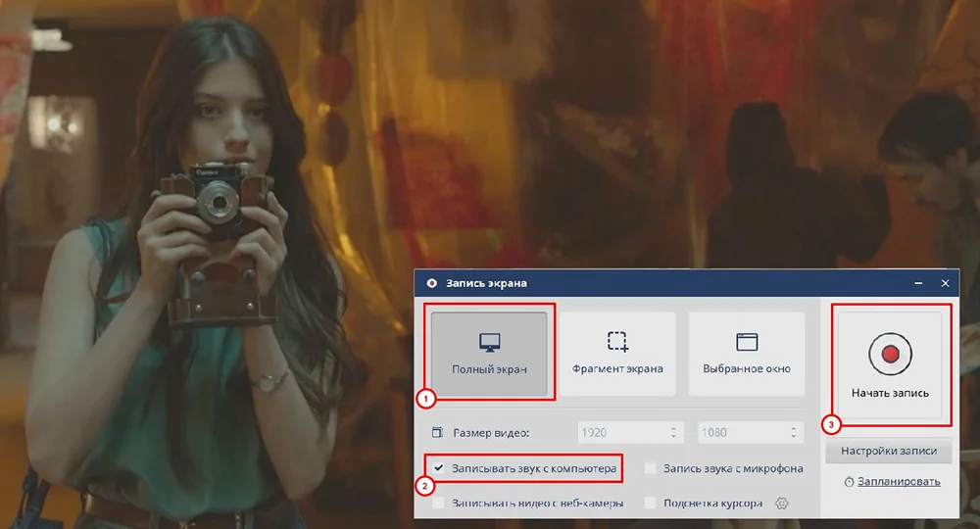Disable Записывать звук с компьютера checkbox
The width and height of the screenshot is (980, 529).
click(x=438, y=468)
